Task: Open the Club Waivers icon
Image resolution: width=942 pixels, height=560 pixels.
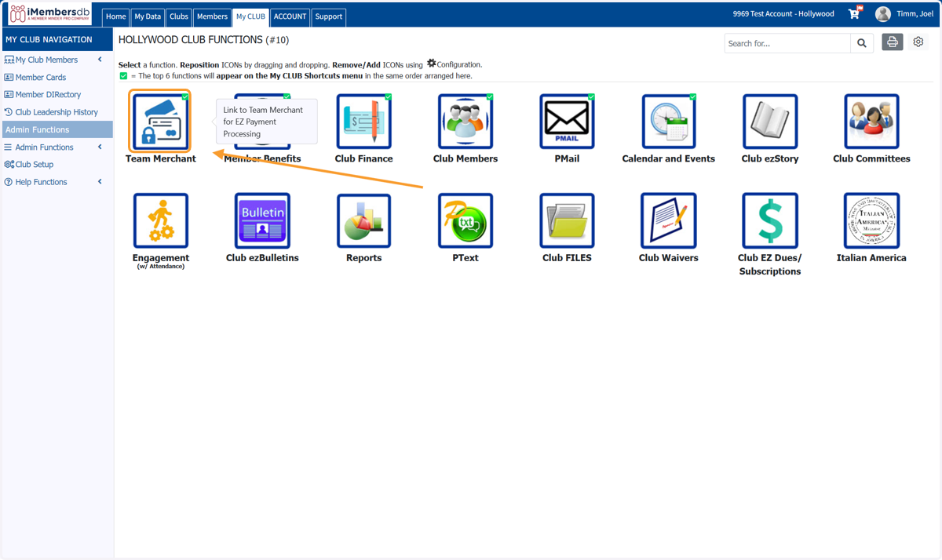Action: 669,220
